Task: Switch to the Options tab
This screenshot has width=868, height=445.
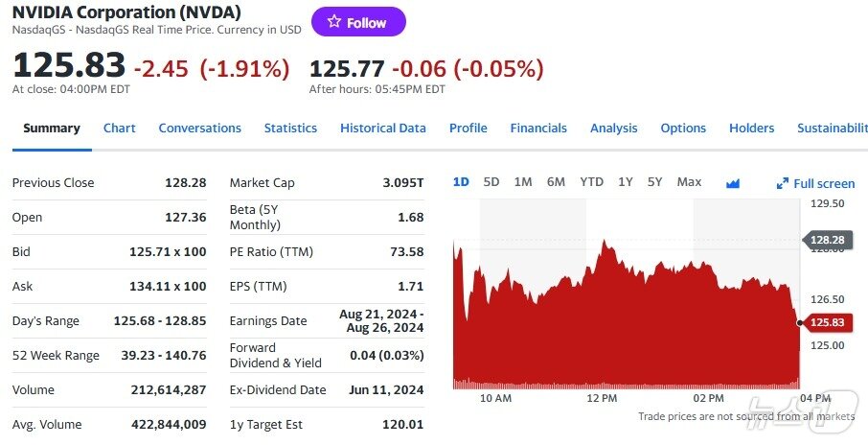Action: (x=683, y=129)
